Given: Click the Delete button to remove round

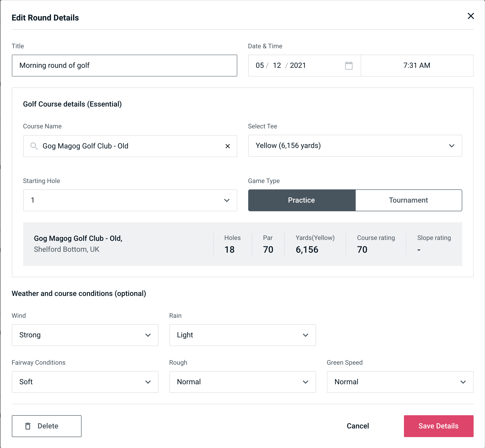Looking at the screenshot, I should 46,426.
